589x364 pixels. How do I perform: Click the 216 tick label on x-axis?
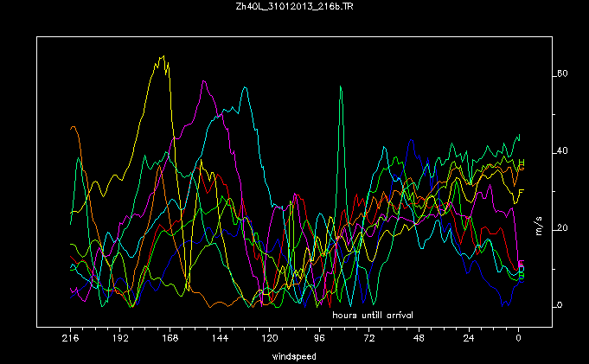coord(71,340)
